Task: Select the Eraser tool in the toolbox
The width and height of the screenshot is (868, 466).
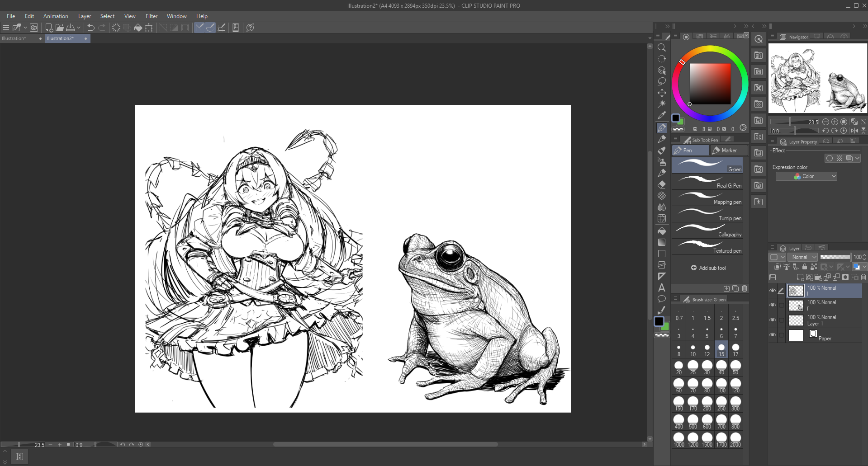Action: [x=662, y=184]
